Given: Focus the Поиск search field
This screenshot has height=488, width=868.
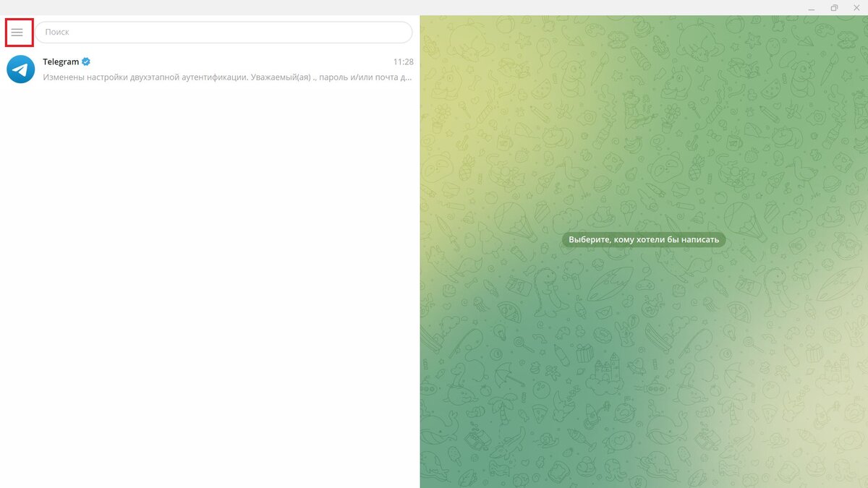Looking at the screenshot, I should point(224,32).
